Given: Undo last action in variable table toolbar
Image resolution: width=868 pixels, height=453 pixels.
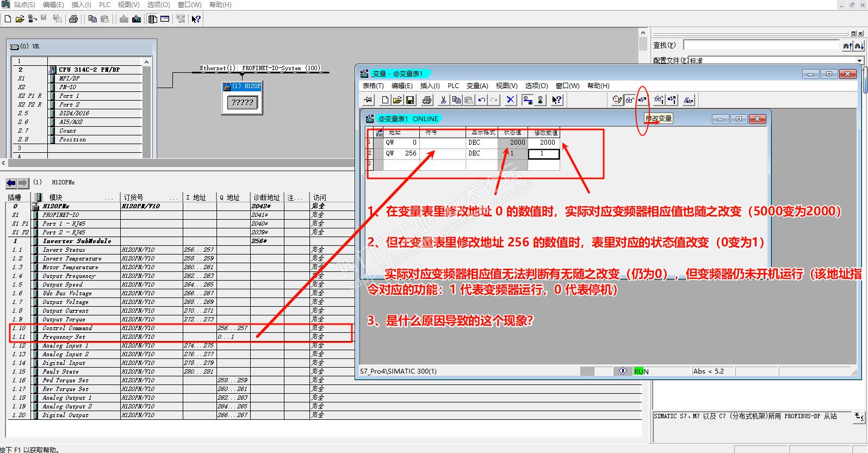Looking at the screenshot, I should (x=482, y=100).
